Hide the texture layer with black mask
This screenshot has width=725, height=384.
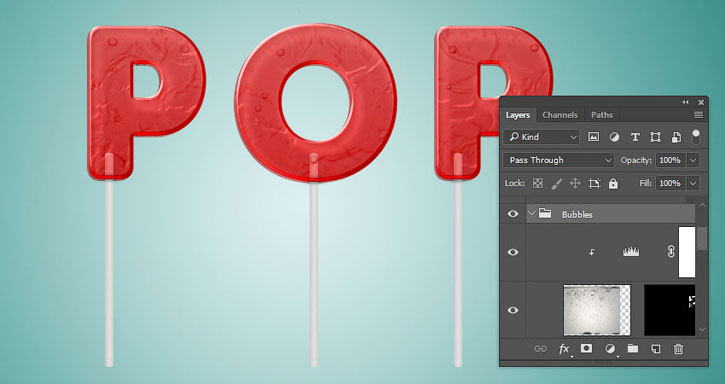513,310
